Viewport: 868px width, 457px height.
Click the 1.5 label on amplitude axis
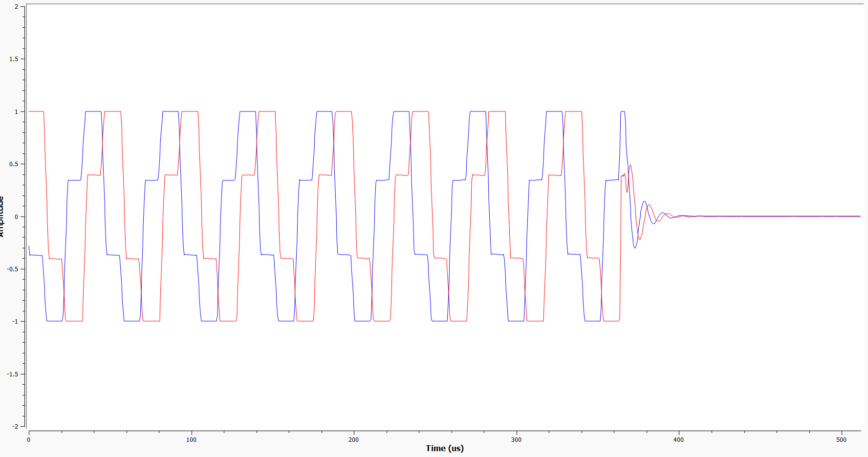pyautogui.click(x=14, y=59)
